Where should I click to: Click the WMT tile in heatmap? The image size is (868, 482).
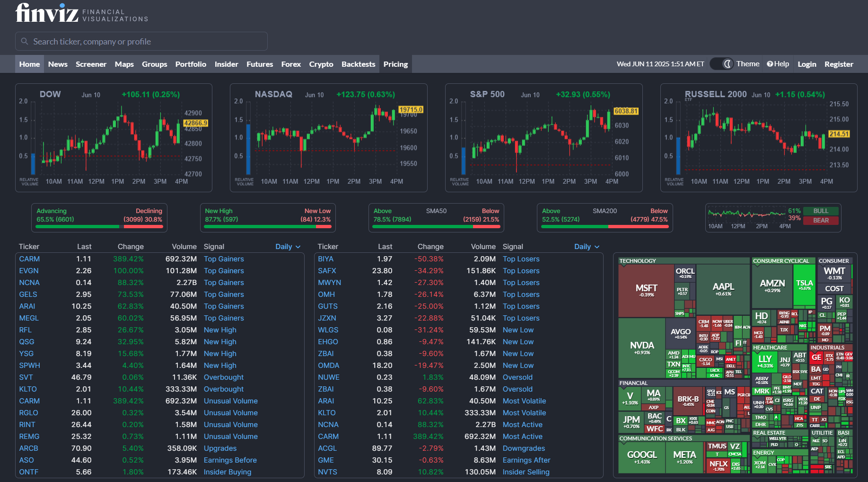(x=834, y=273)
